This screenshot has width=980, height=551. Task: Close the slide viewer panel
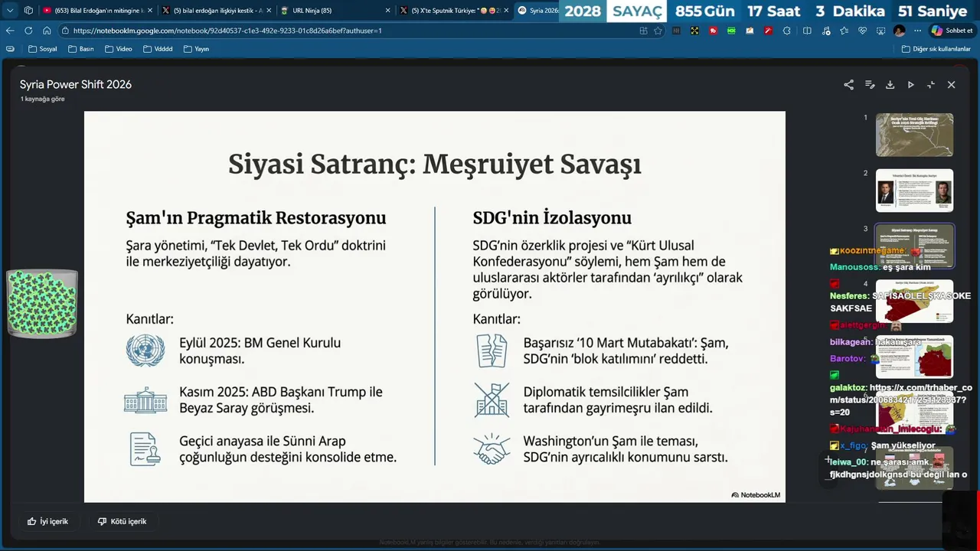point(952,85)
